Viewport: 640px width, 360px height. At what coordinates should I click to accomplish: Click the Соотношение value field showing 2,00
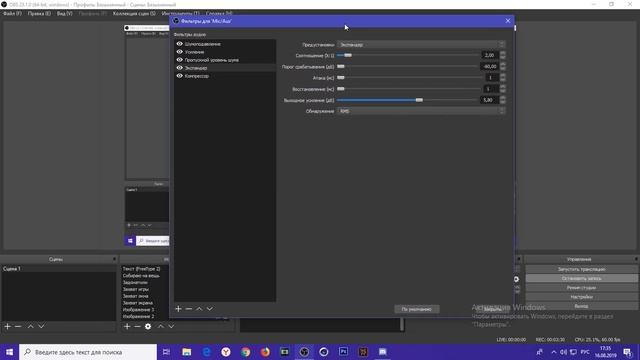click(x=490, y=55)
